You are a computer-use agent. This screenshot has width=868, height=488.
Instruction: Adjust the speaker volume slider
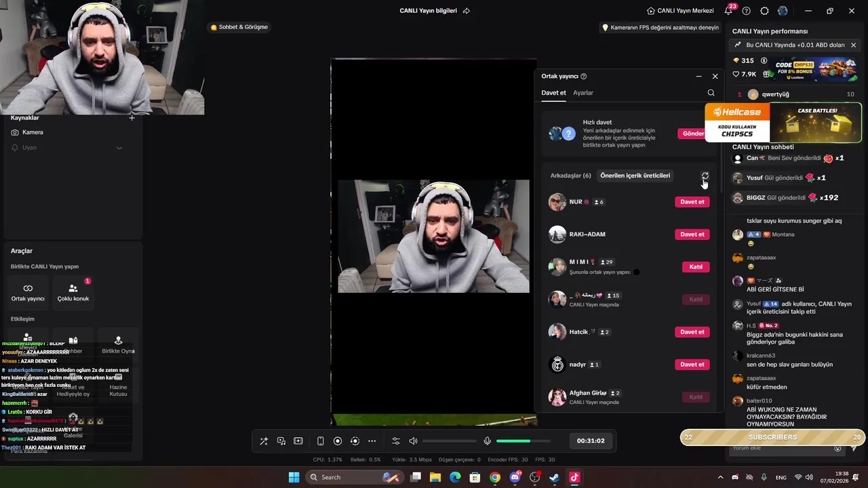pyautogui.click(x=448, y=441)
